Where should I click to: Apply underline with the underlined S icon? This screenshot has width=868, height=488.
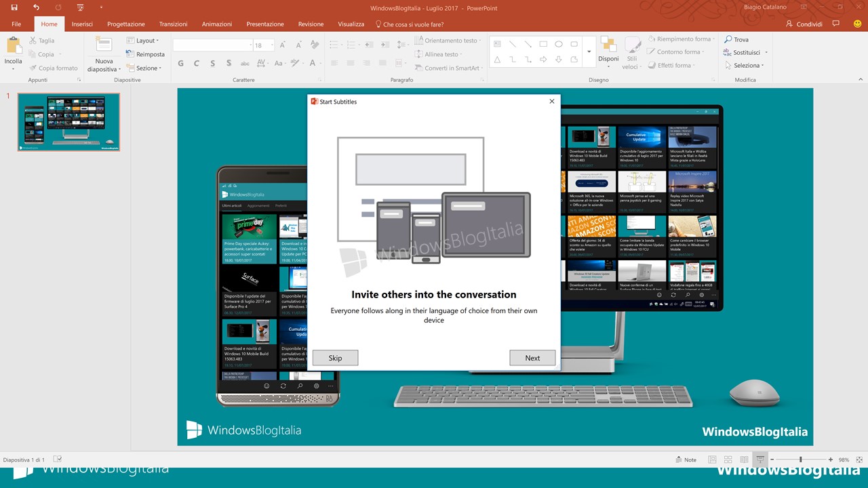tap(212, 63)
